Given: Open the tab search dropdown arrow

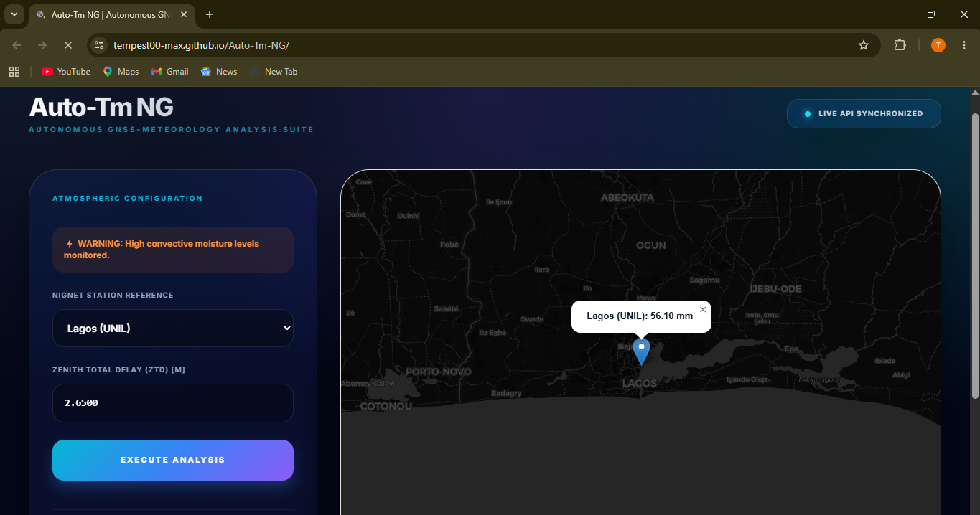Looking at the screenshot, I should point(14,14).
